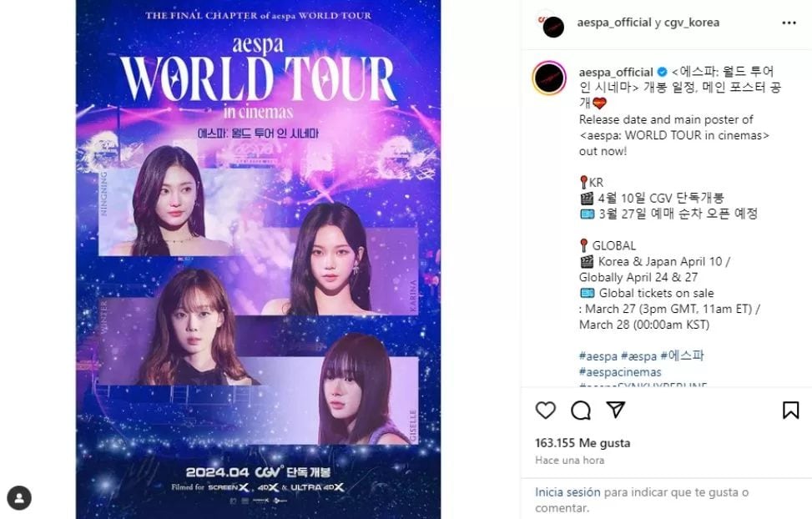The height and width of the screenshot is (519, 812).
Task: Open the #에스파 hashtag
Action: click(x=682, y=355)
